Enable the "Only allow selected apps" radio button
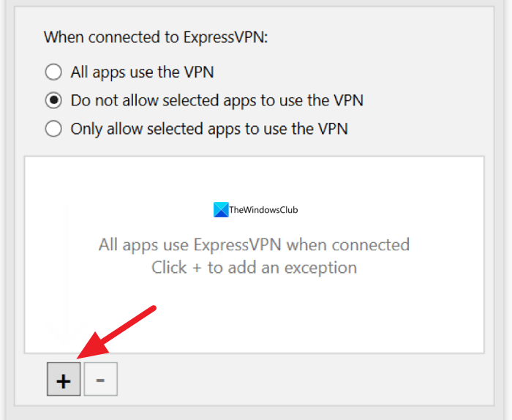 coord(53,129)
